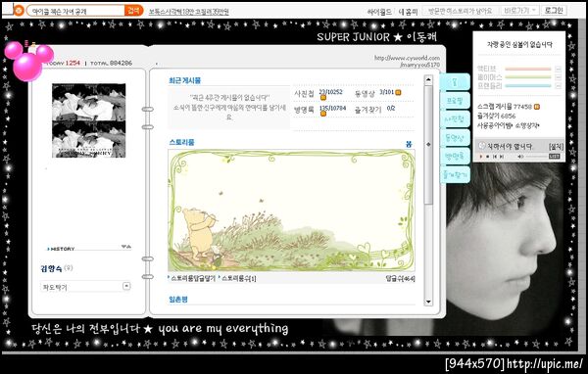Click the 프렌들리 blue gauge bar
The height and width of the screenshot is (374, 588).
527,86
